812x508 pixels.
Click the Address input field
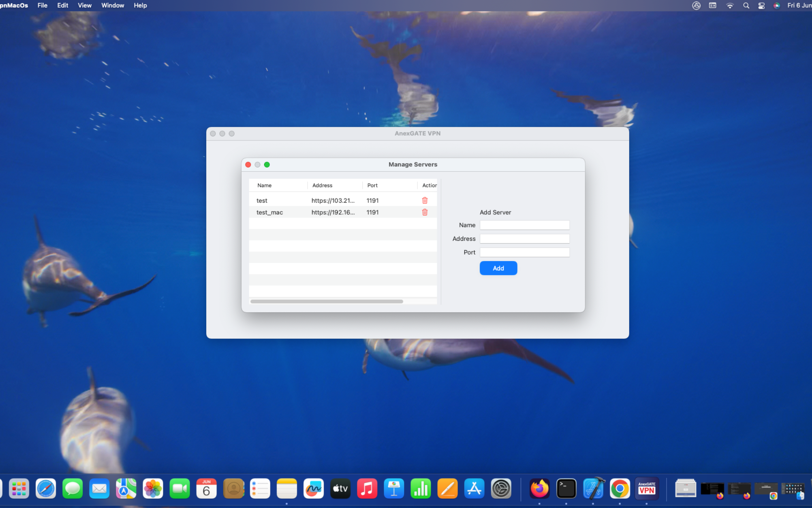click(x=524, y=238)
